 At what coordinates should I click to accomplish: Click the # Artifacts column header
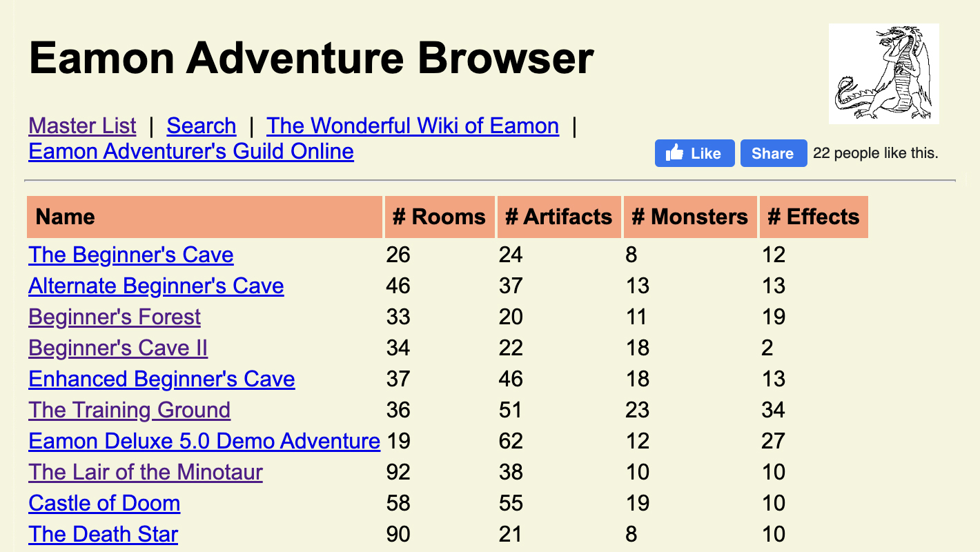point(558,217)
